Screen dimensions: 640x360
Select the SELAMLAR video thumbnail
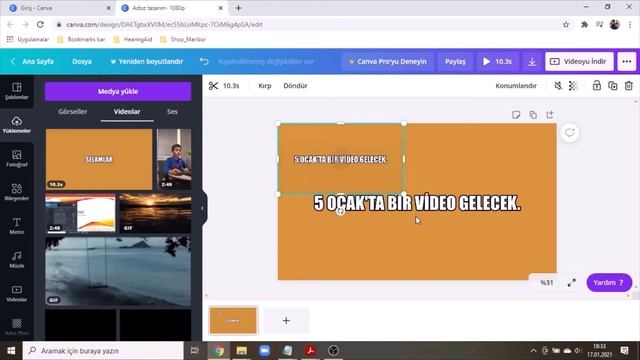coord(99,159)
